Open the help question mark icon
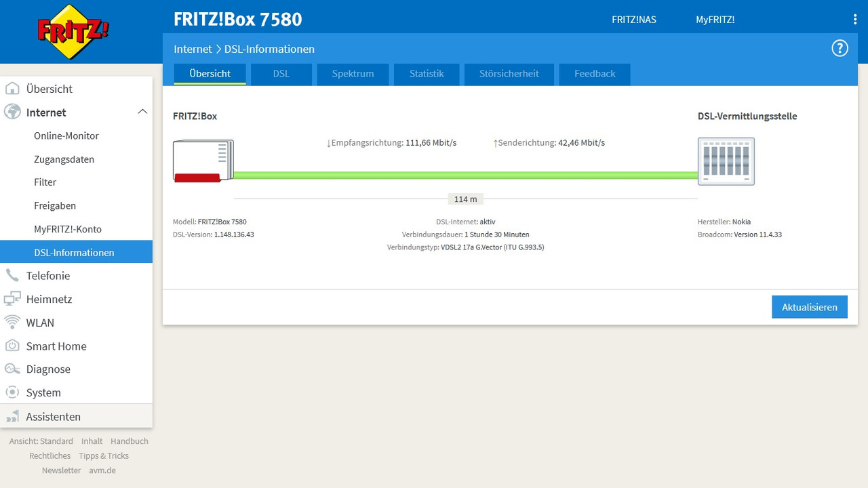The width and height of the screenshot is (868, 488). (x=840, y=48)
